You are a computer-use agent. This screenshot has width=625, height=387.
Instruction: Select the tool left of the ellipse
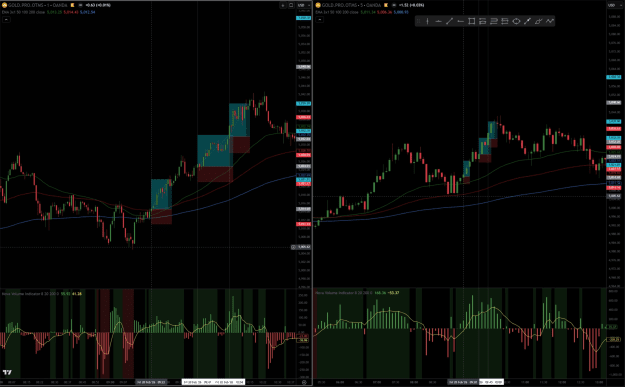pos(505,22)
